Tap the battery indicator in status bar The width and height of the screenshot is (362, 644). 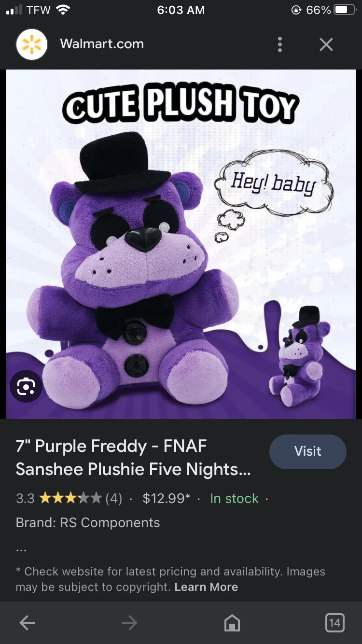[346, 10]
